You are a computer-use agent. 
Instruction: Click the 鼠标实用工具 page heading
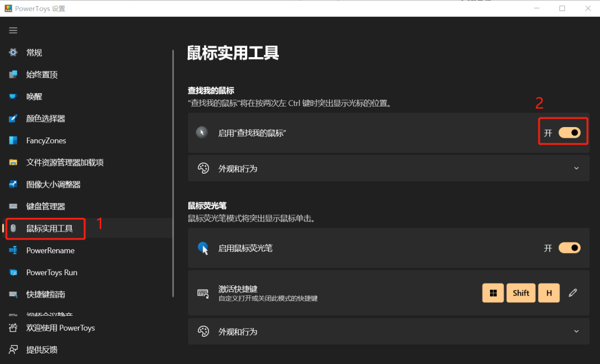pos(233,53)
